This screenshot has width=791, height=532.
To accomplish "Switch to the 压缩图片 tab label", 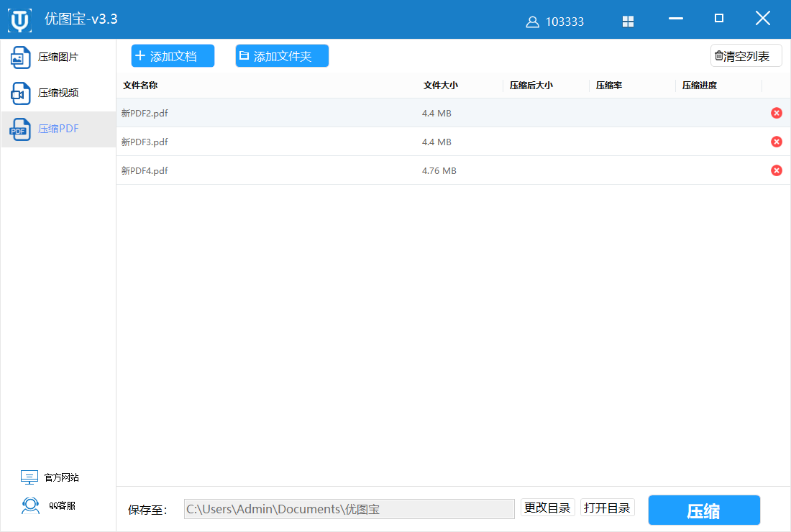I will 58,57.
